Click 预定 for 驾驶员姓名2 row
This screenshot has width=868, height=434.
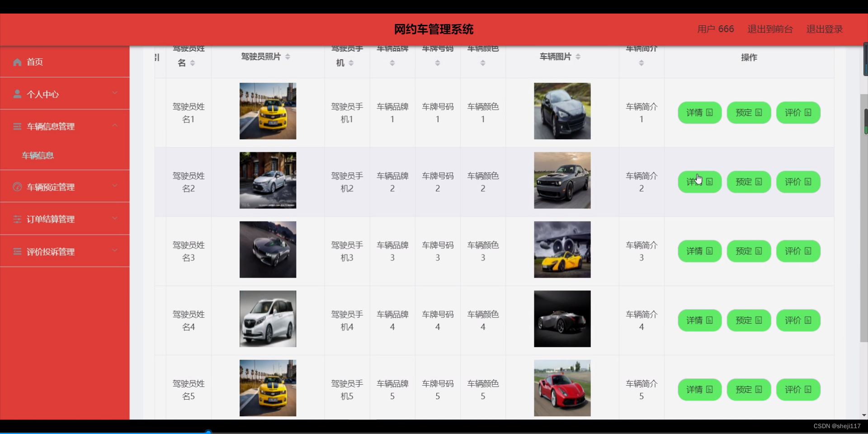tap(749, 182)
